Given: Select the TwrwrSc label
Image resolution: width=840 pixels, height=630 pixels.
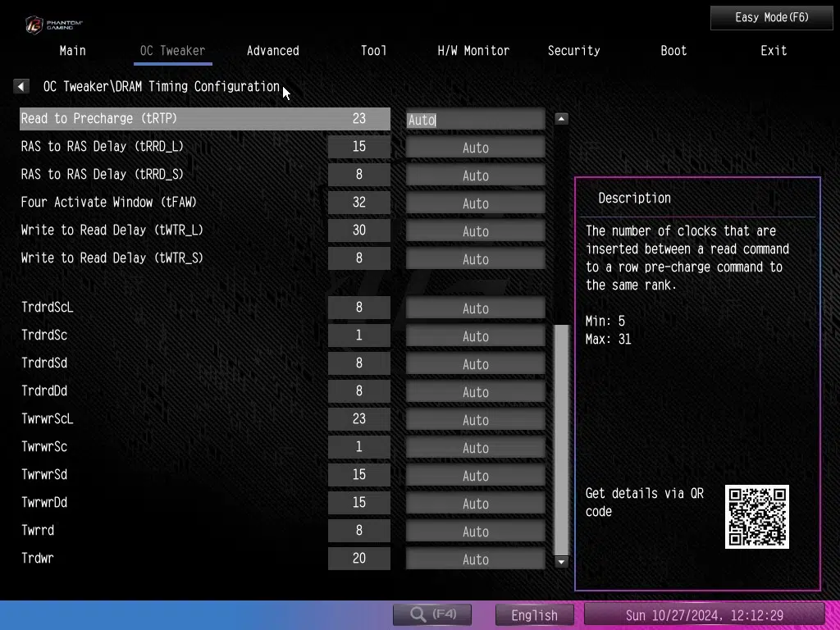Looking at the screenshot, I should pyautogui.click(x=44, y=446).
